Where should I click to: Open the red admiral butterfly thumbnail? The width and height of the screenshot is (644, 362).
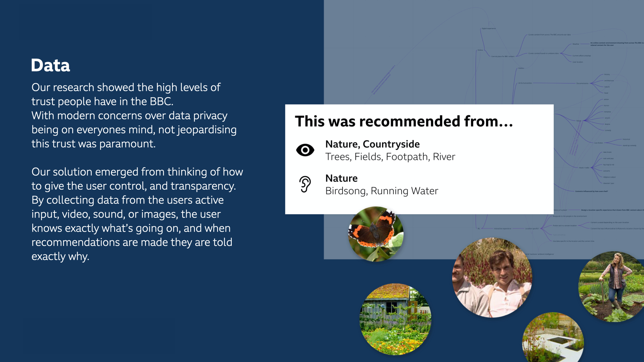[376, 234]
